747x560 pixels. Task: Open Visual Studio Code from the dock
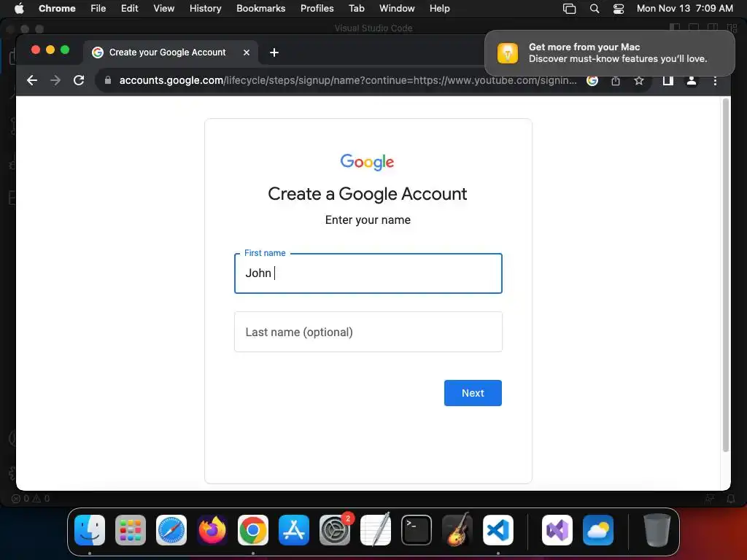click(x=498, y=530)
